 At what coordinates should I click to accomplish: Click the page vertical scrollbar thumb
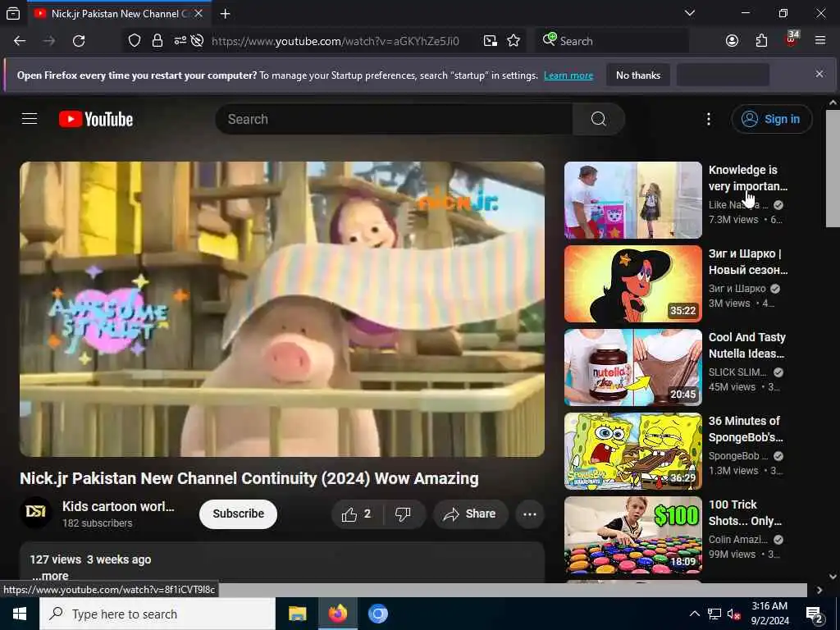(833, 169)
